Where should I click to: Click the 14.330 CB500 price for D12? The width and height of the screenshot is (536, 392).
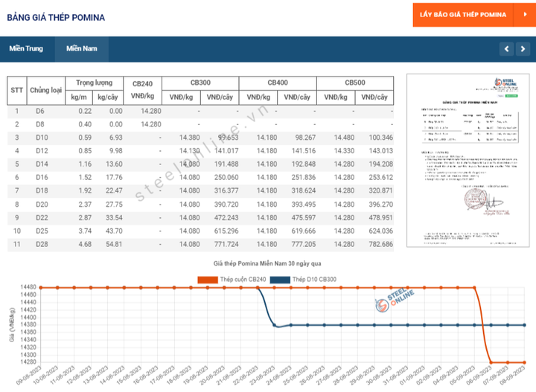click(344, 151)
